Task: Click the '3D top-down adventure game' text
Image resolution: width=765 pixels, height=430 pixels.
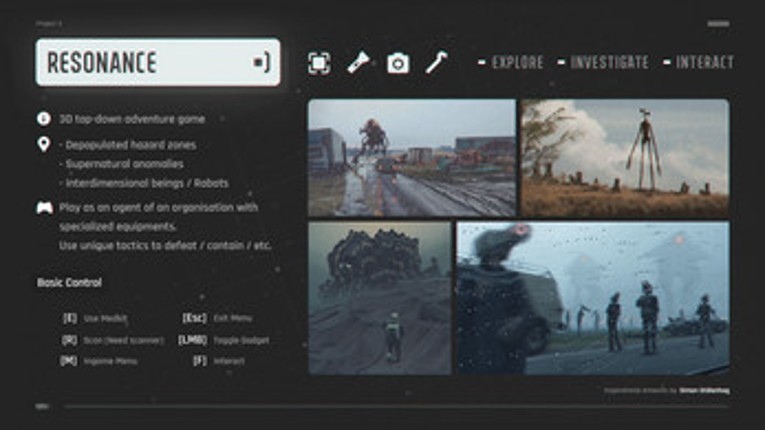Action: point(132,119)
